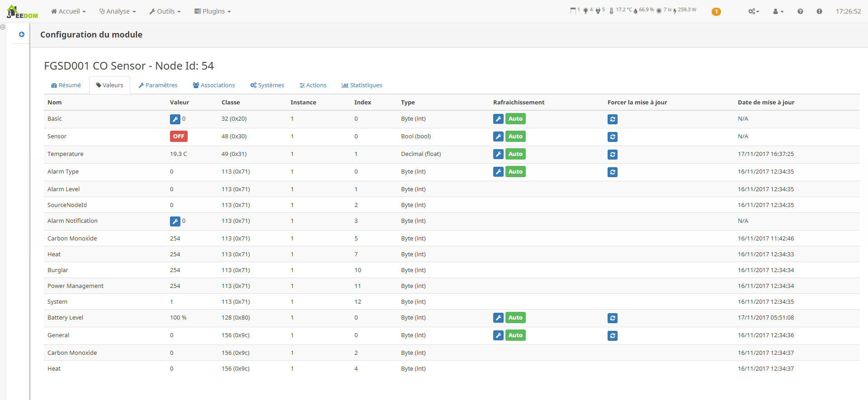Click the humidity 66.9 % summary
This screenshot has height=400, width=868.
[644, 10]
